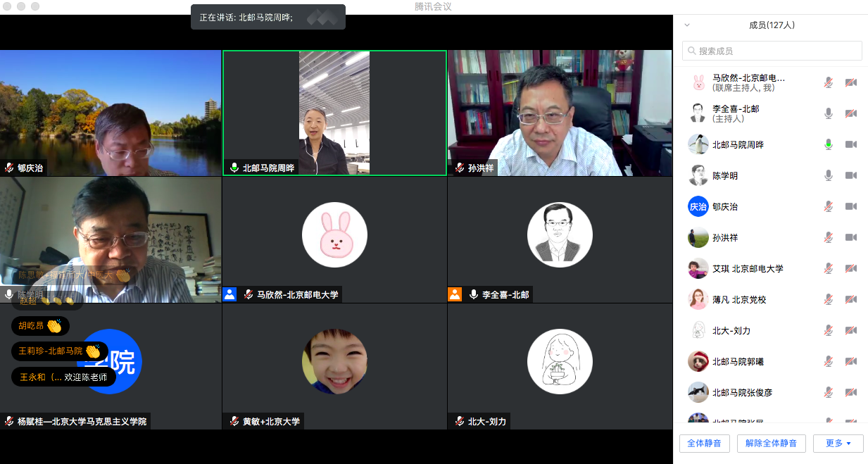Select 李全喜-北邮 avatar in member list
868x464 pixels.
coord(698,113)
